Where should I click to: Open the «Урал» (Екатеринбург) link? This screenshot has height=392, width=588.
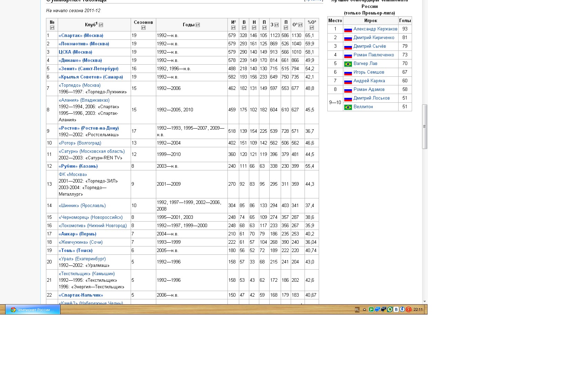pos(82,259)
